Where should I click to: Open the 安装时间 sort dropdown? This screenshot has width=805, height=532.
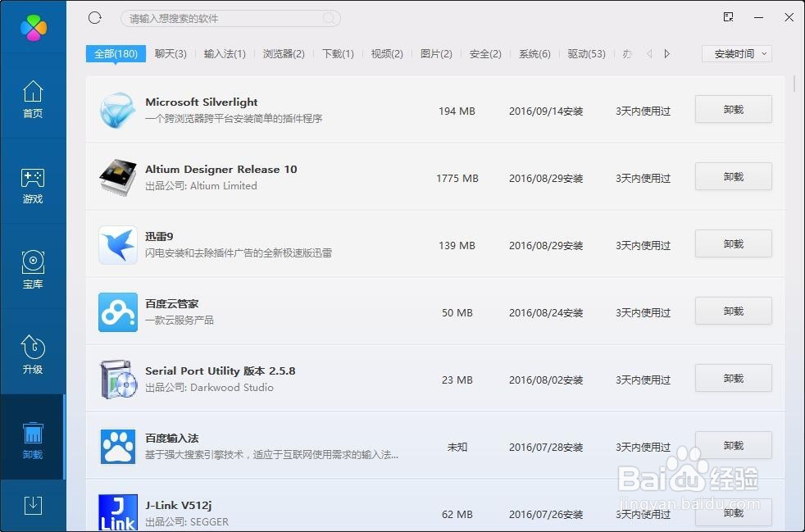[737, 54]
